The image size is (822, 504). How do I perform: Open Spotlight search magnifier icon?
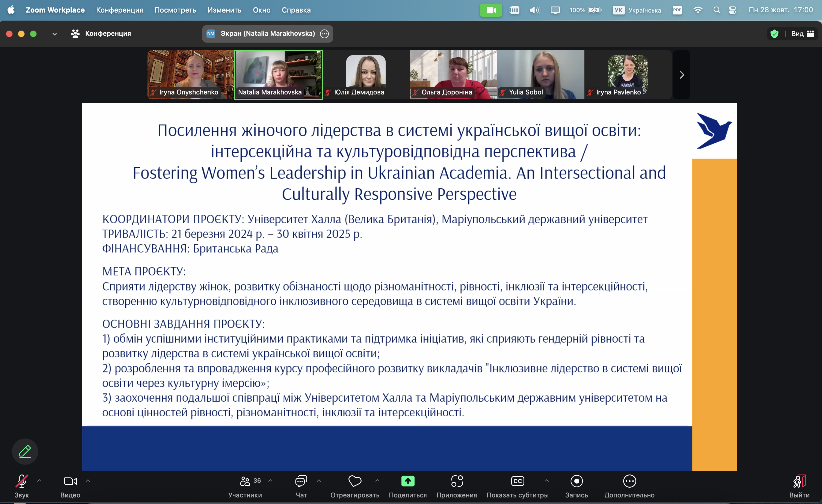coord(717,10)
